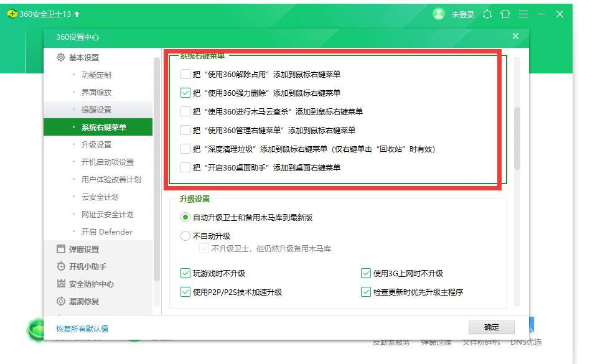Expand 安全防护中心 section
This screenshot has height=364, width=595.
click(98, 284)
